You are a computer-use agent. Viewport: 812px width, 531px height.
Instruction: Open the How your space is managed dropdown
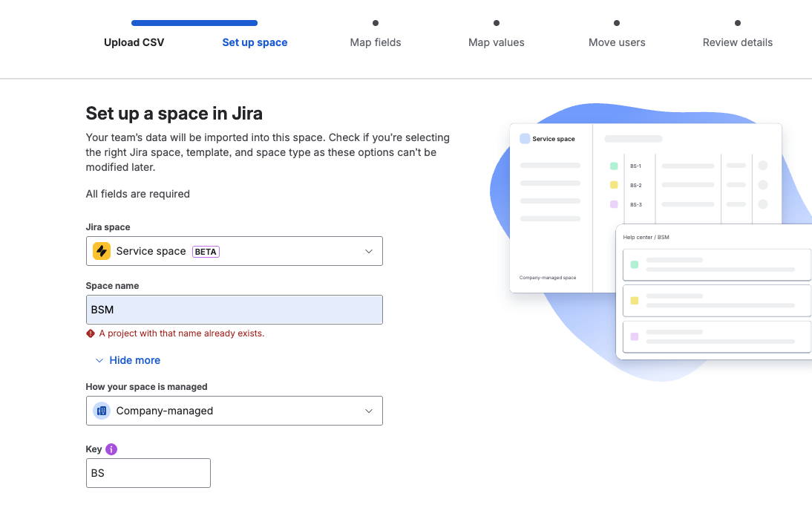(234, 411)
